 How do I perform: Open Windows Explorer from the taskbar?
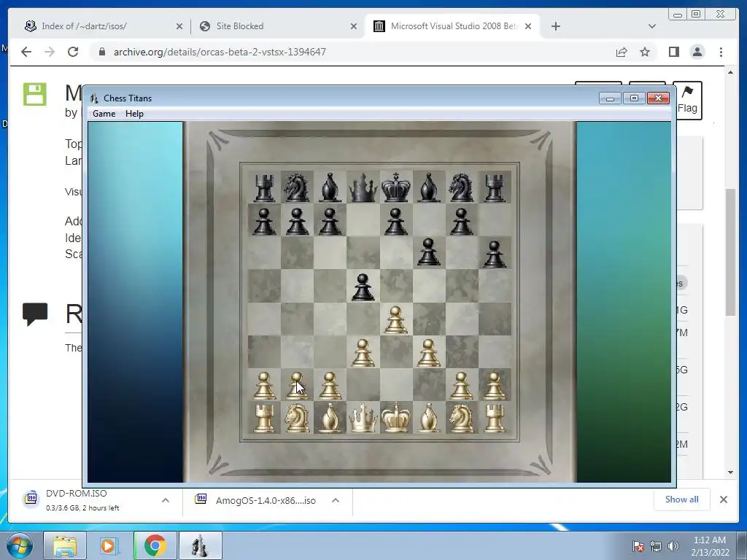(65, 545)
